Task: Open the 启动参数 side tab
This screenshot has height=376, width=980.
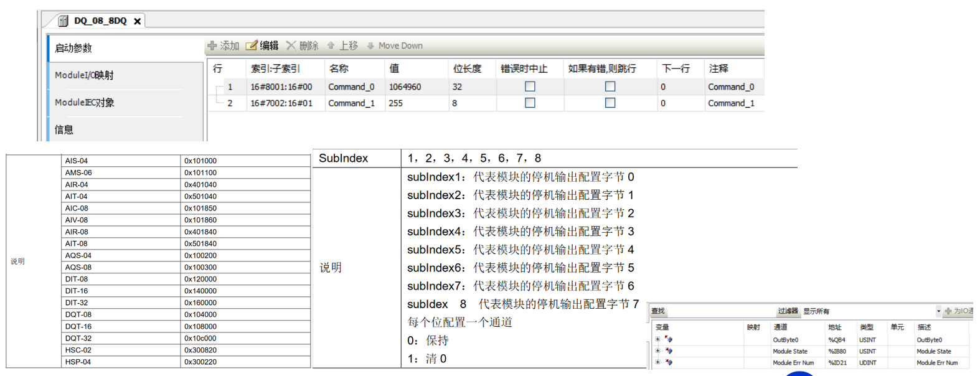Action: coord(126,48)
